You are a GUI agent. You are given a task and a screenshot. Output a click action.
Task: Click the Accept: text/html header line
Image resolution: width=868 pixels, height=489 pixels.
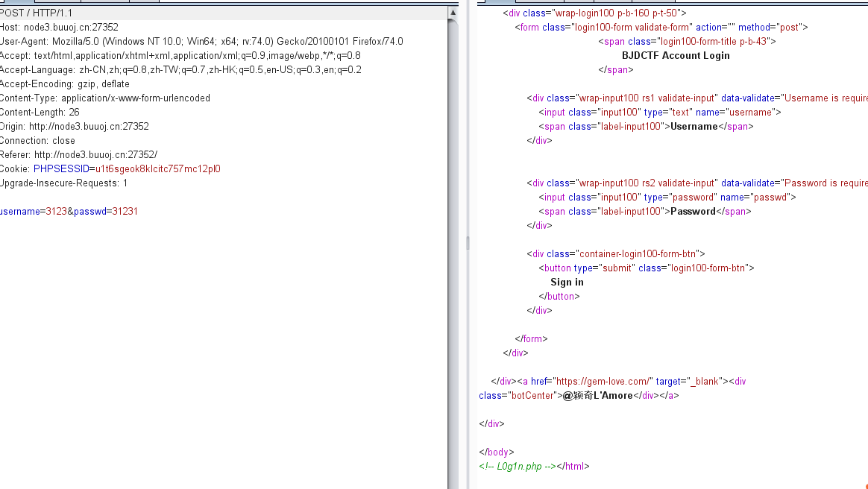click(180, 55)
